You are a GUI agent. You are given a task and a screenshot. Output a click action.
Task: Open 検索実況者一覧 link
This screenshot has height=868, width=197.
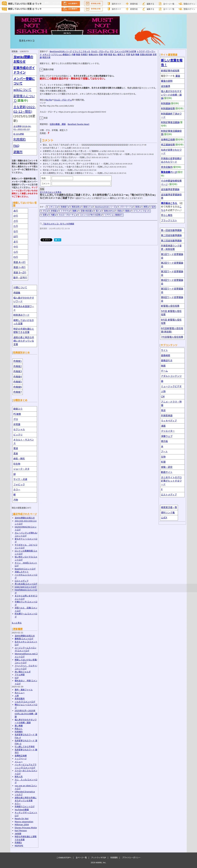[x=169, y=507]
